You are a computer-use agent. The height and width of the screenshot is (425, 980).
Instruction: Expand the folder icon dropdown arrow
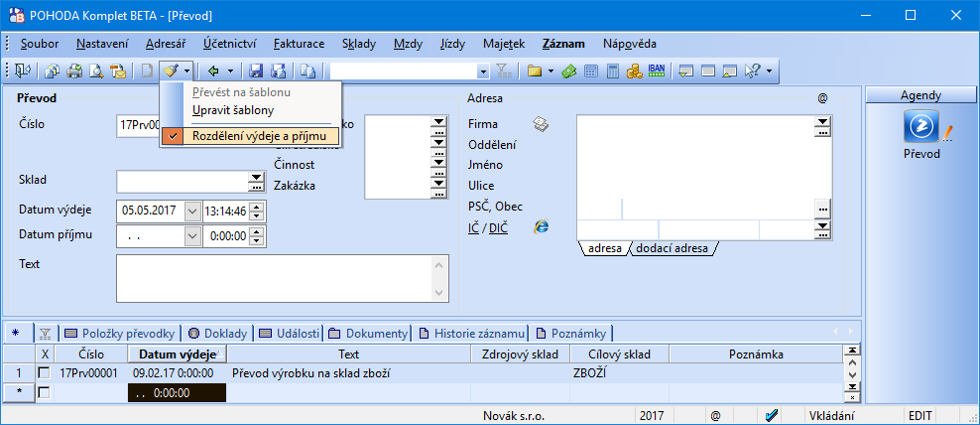tap(551, 71)
